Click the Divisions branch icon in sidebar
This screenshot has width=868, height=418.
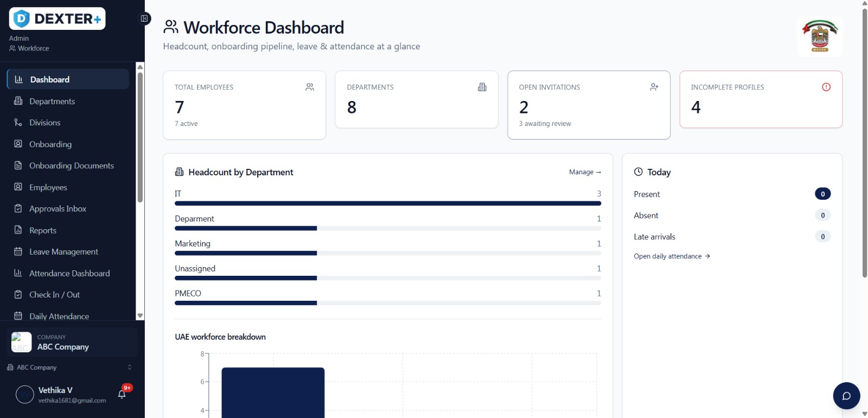coord(18,123)
